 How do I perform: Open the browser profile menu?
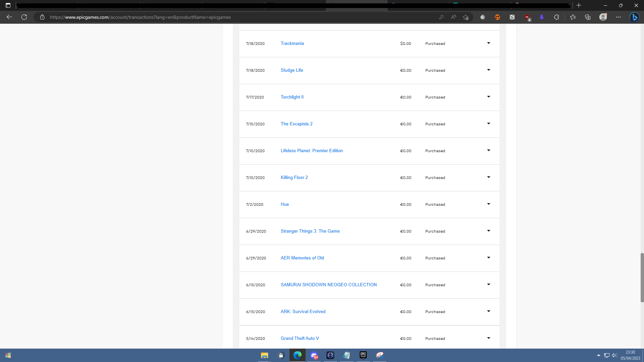coord(603,17)
